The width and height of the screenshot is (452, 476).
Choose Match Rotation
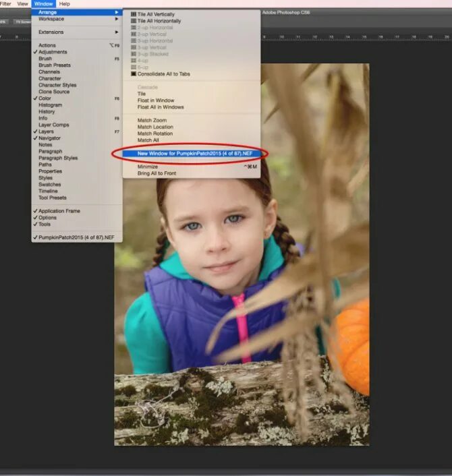192,133
